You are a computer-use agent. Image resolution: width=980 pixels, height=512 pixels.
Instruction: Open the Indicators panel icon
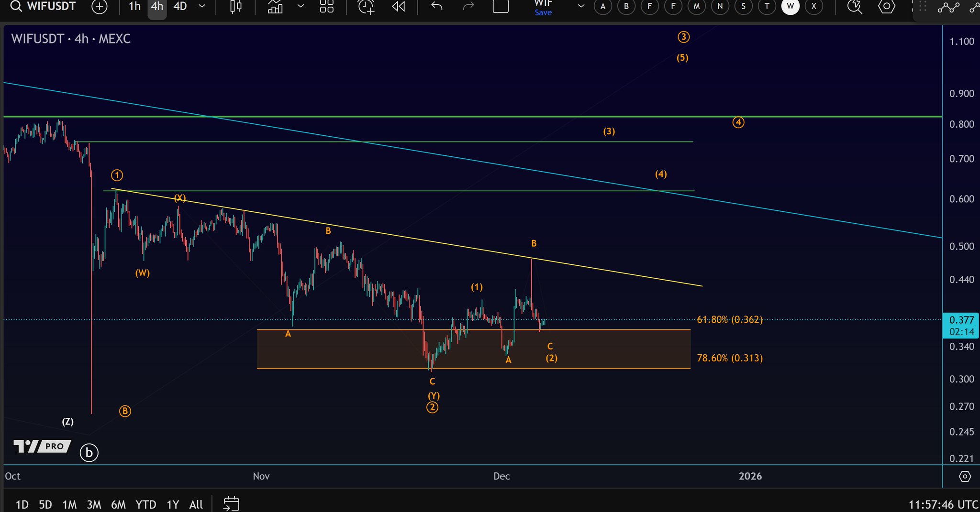coord(275,7)
